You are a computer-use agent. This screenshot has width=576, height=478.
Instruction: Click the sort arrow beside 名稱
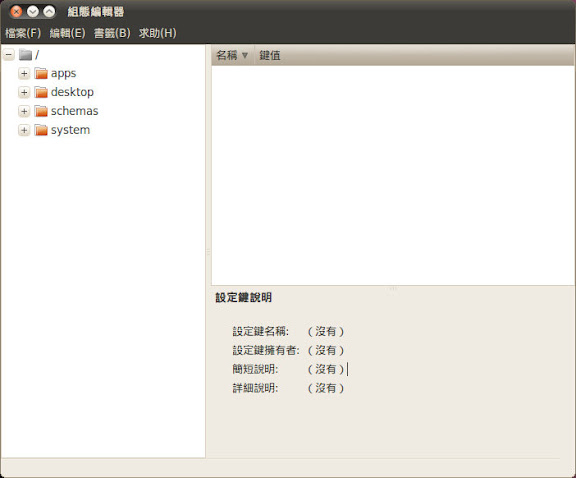coord(245,55)
